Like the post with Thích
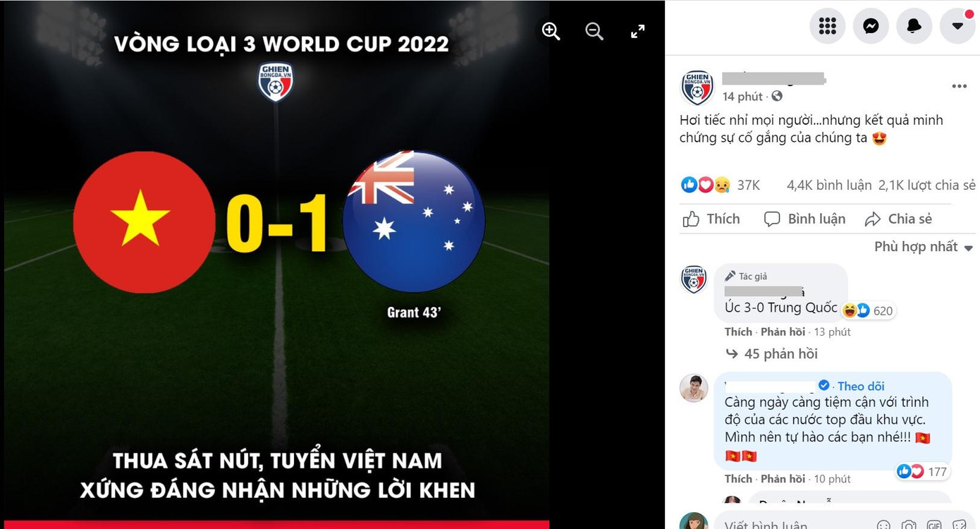980x529 pixels. pyautogui.click(x=711, y=219)
